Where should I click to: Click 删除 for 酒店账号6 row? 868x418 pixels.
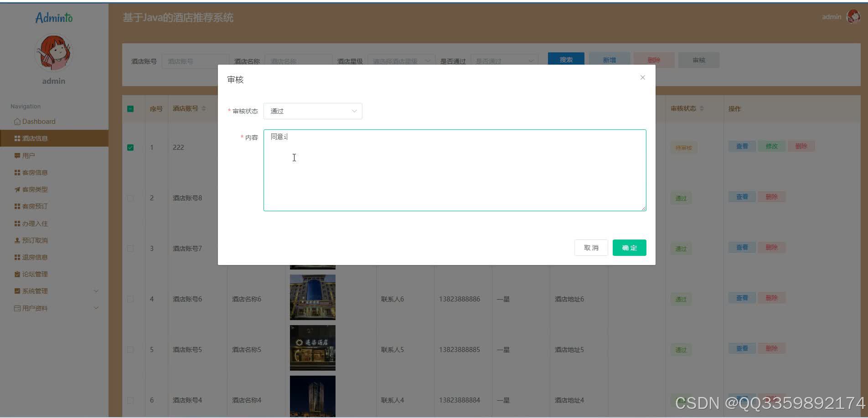click(771, 298)
